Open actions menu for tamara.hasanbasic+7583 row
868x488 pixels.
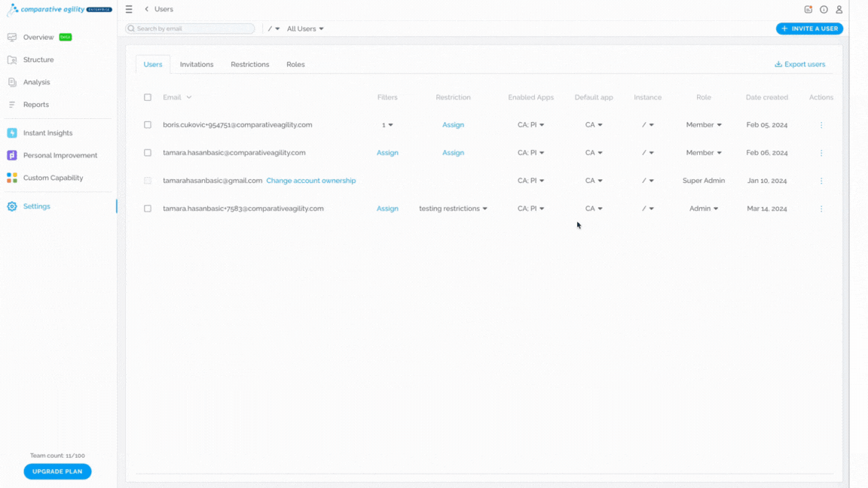[821, 209]
